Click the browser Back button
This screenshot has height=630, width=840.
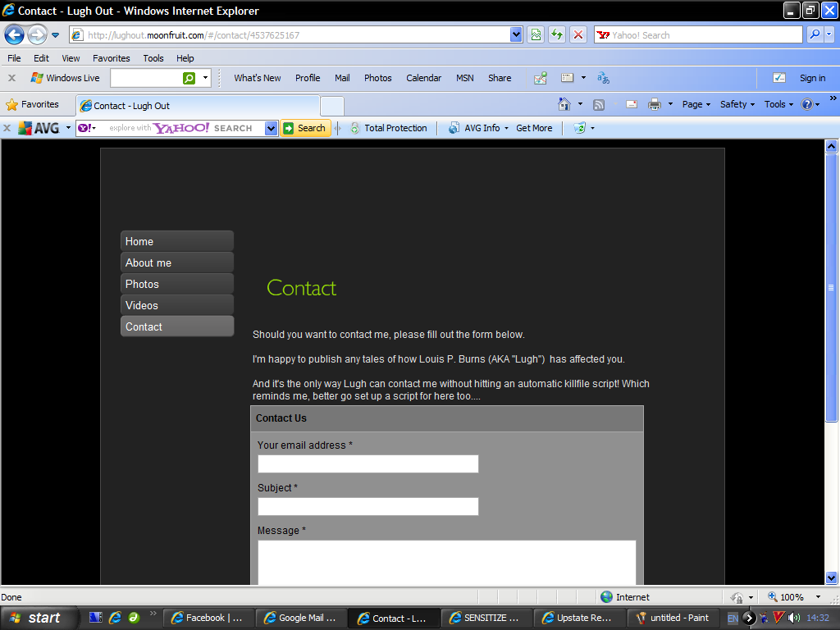pos(14,34)
